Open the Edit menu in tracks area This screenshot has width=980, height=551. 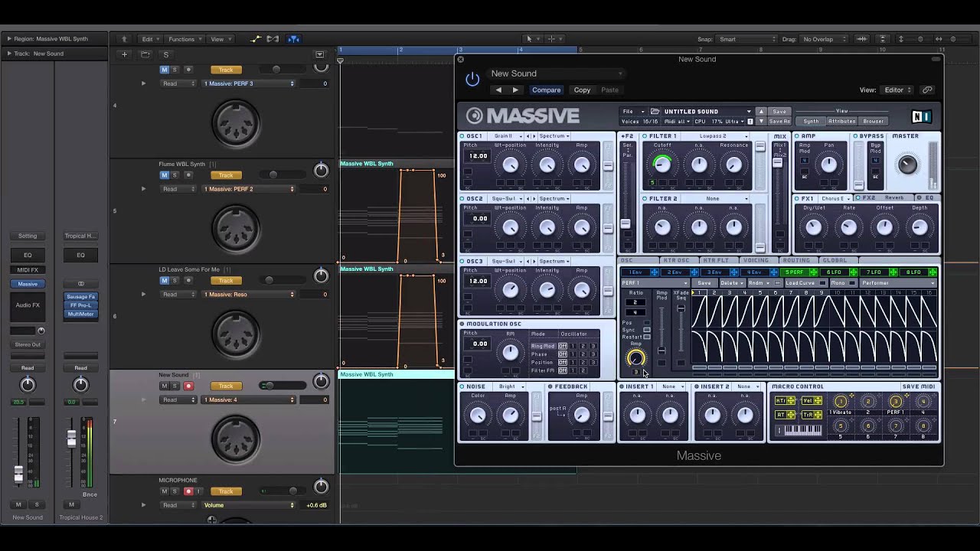coord(149,39)
